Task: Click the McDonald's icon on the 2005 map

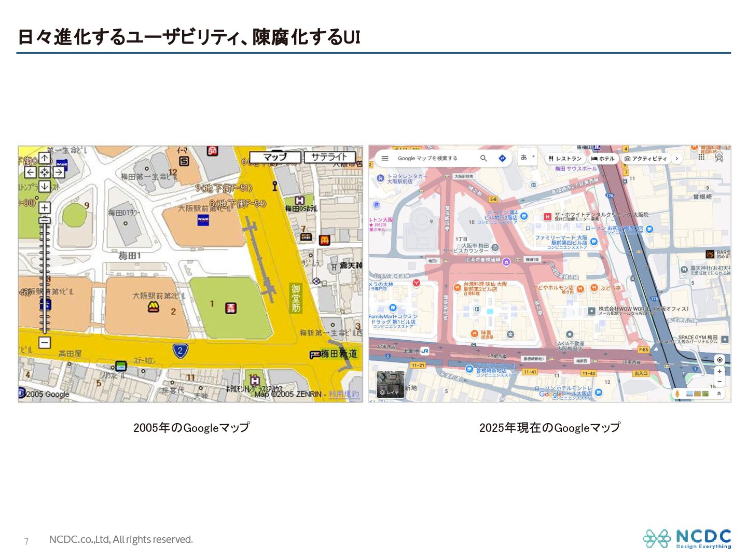Action: coord(324,240)
